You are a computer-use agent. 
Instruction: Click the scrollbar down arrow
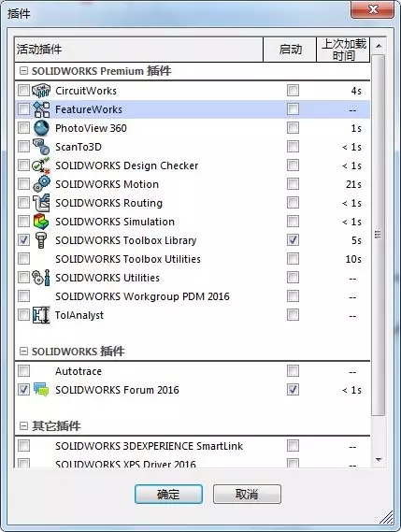(x=379, y=460)
